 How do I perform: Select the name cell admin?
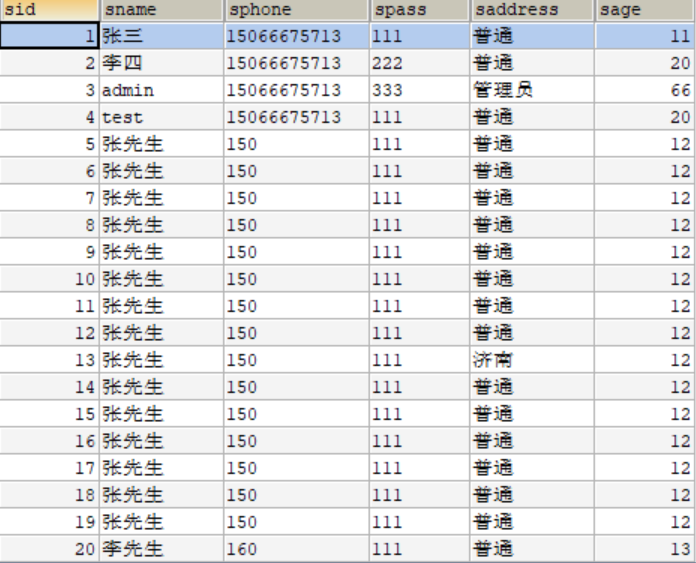coord(162,90)
